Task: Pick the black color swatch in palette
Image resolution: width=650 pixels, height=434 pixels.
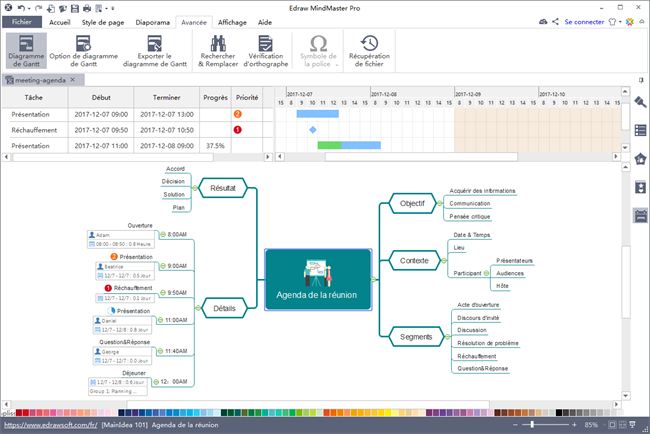Action: 559,413
